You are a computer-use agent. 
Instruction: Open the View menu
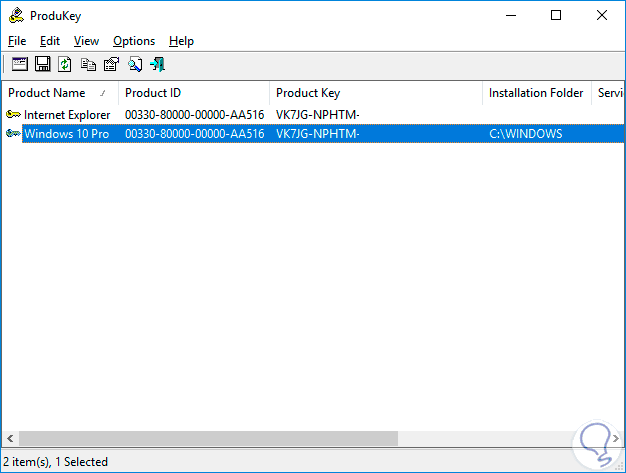click(86, 41)
